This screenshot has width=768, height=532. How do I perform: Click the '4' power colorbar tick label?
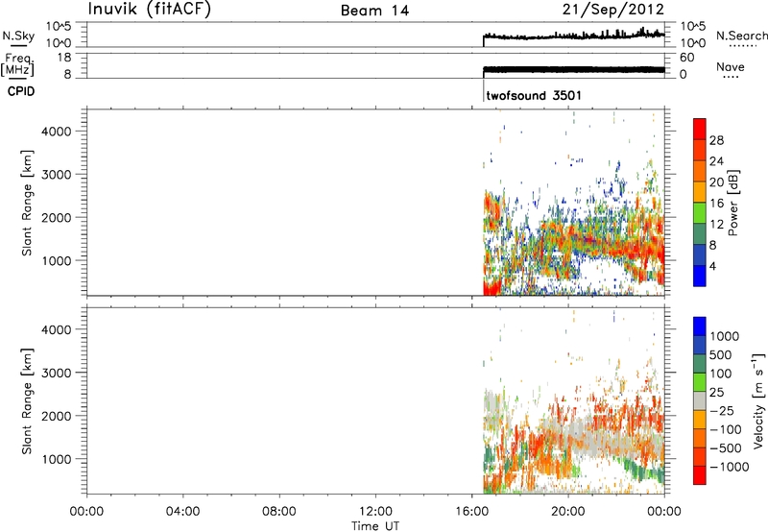tap(712, 266)
